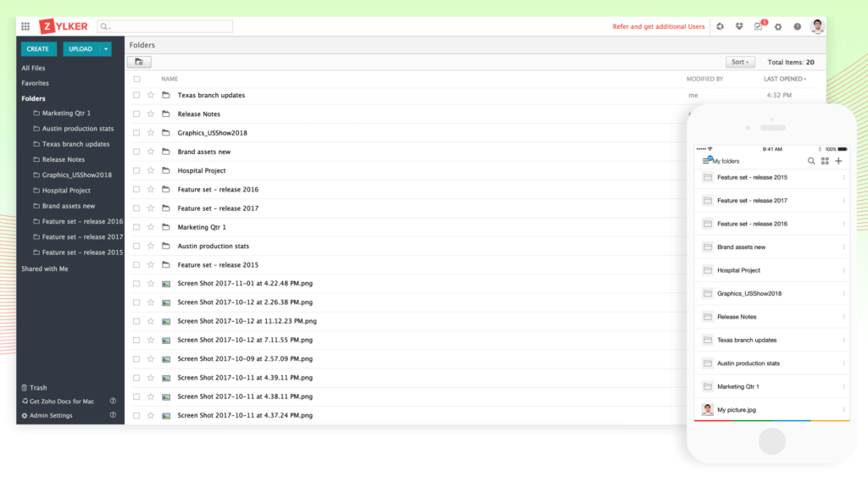Click folder icon of Brand assets new row
868x488 pixels.
pyautogui.click(x=165, y=151)
